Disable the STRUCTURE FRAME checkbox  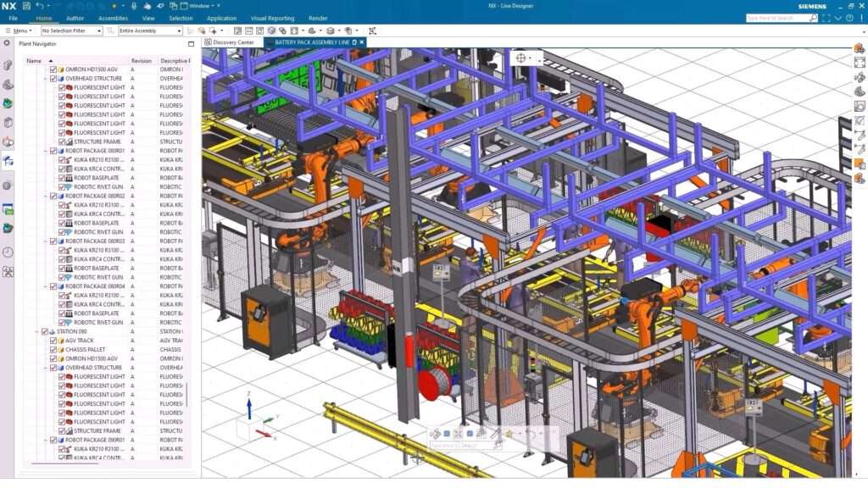tap(61, 141)
